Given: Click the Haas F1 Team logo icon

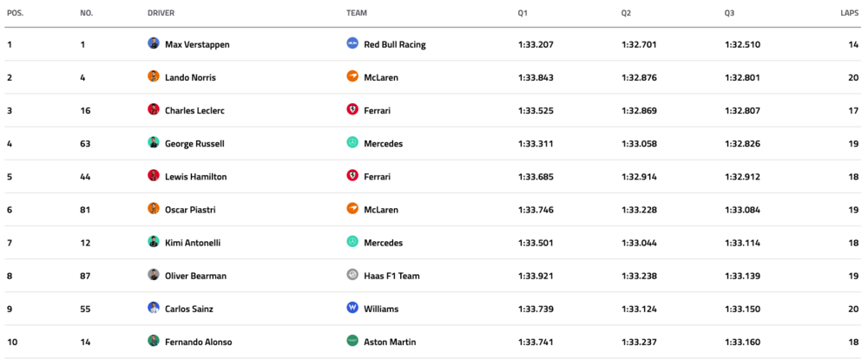Looking at the screenshot, I should coord(352,275).
